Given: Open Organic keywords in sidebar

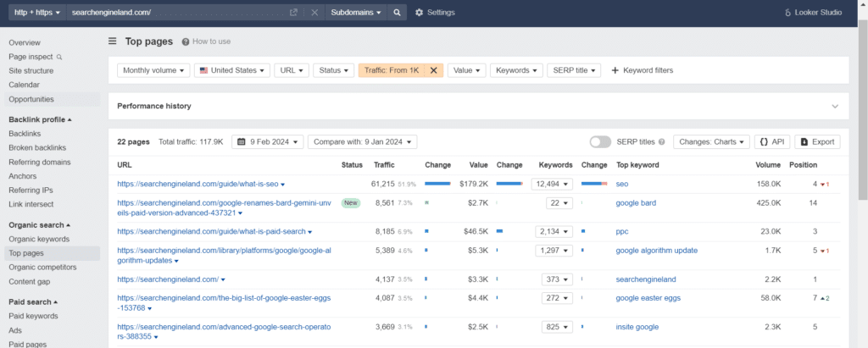Looking at the screenshot, I should click(39, 239).
